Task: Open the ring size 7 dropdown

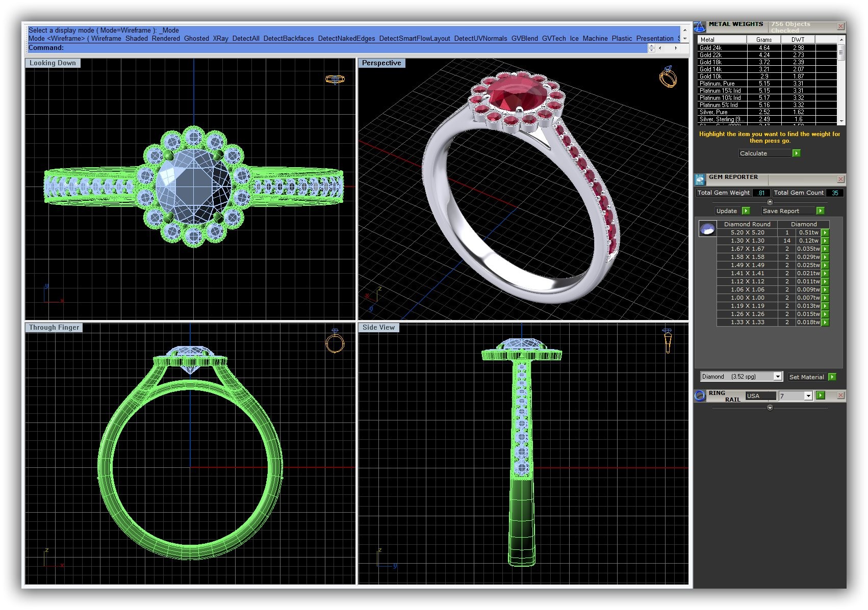Action: (808, 396)
